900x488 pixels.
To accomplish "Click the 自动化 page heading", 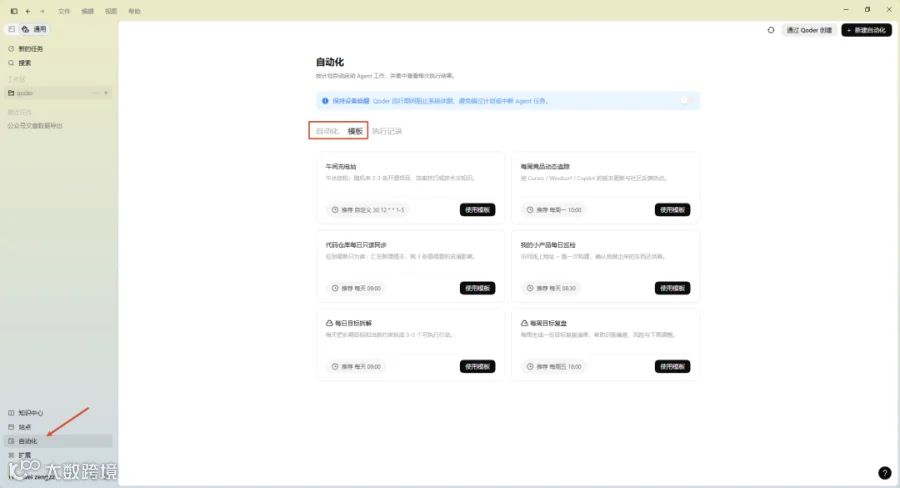I will [330, 62].
